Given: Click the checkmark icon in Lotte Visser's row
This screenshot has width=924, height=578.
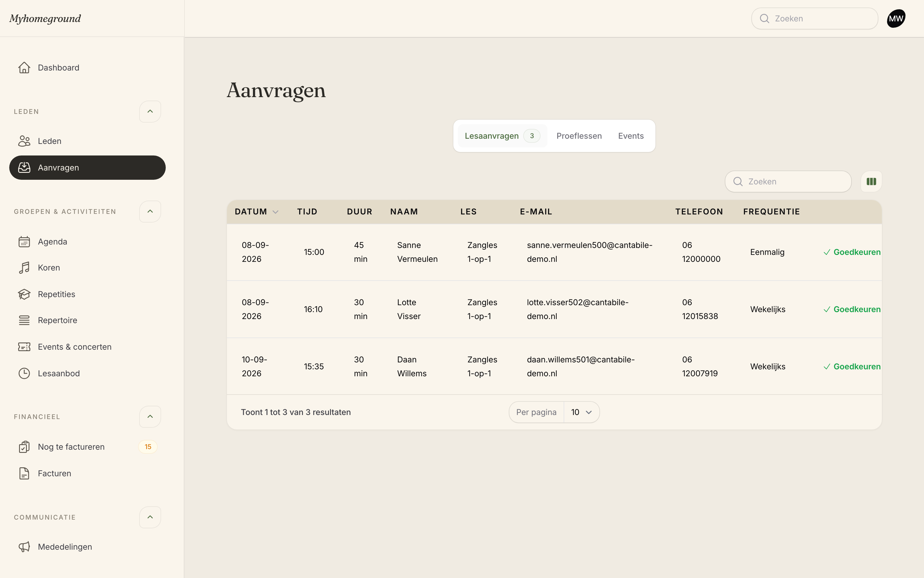Looking at the screenshot, I should tap(827, 310).
